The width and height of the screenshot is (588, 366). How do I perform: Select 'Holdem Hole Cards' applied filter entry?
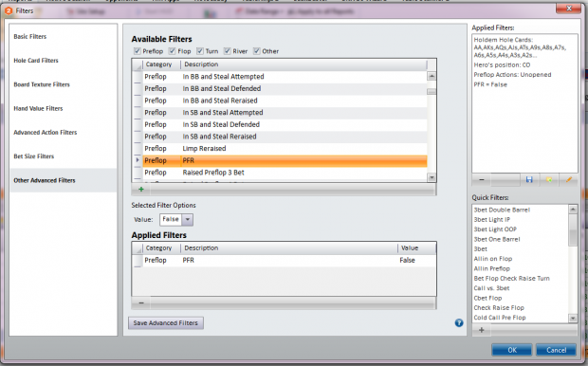(x=521, y=47)
